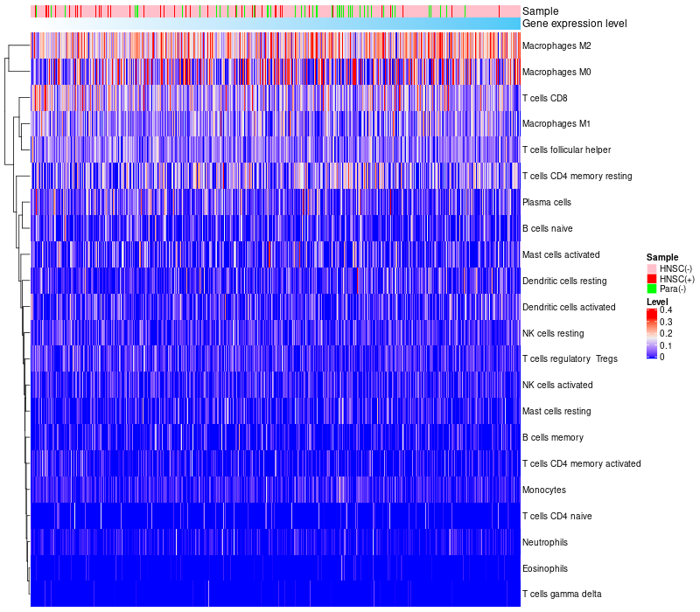Click the Level color gradient bar
The width and height of the screenshot is (700, 612).
pyautogui.click(x=652, y=334)
